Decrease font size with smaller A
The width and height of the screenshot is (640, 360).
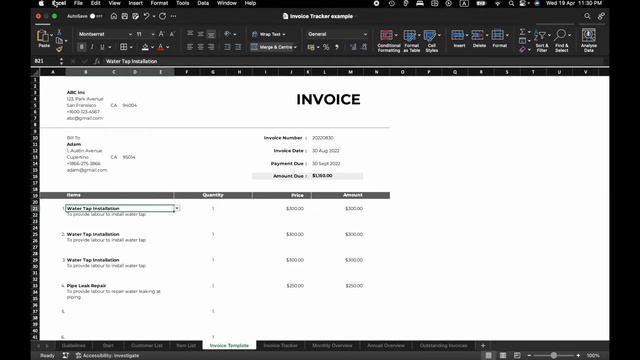coord(172,34)
